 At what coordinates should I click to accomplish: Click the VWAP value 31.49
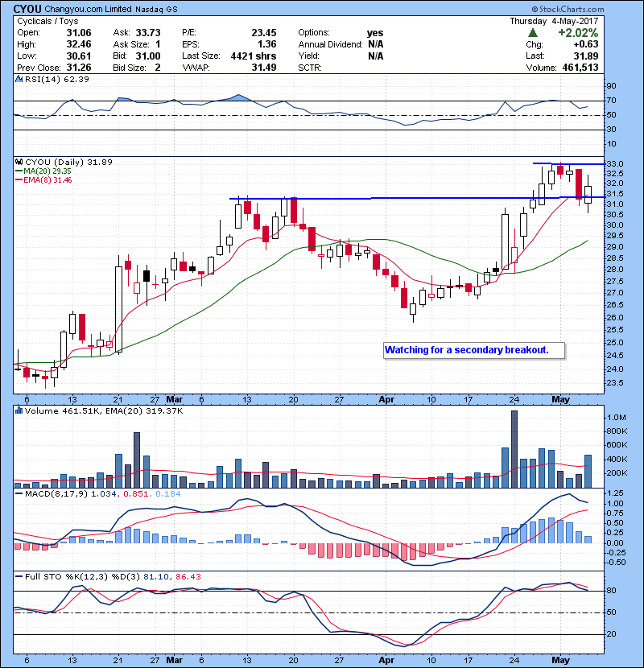coord(264,68)
